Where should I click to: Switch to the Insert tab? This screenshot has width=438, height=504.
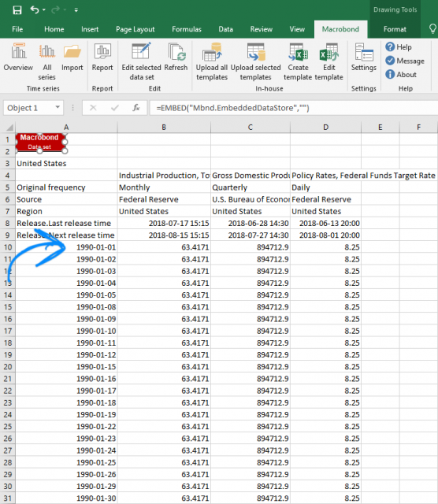90,29
